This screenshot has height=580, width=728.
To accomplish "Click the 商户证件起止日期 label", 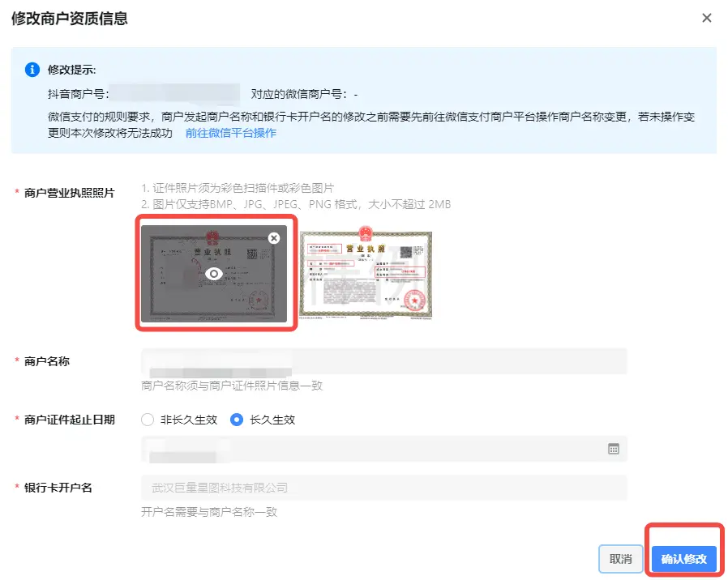I will pos(69,420).
